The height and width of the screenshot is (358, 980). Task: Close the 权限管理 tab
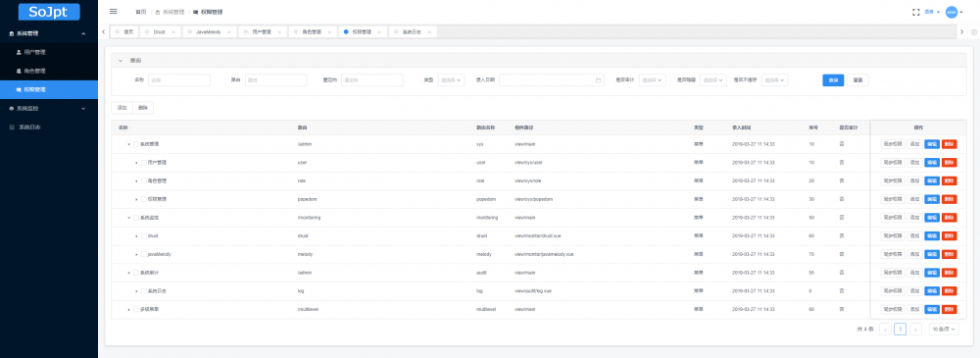378,31
